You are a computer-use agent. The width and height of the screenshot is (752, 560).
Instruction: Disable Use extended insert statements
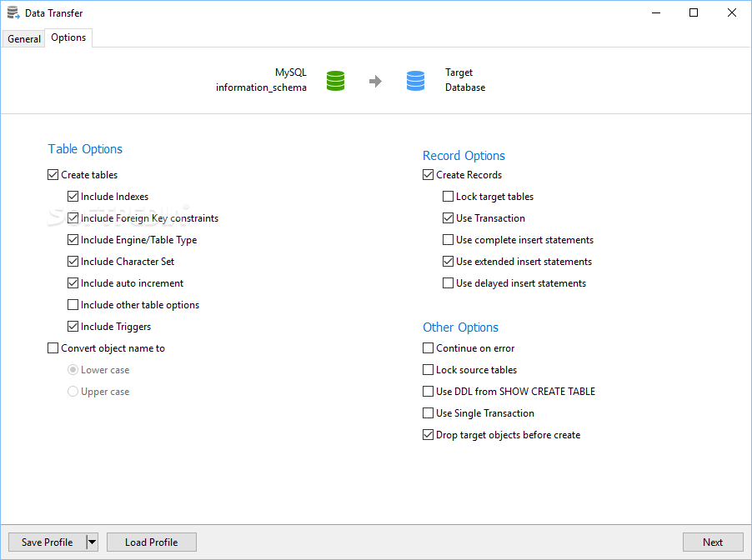(448, 262)
